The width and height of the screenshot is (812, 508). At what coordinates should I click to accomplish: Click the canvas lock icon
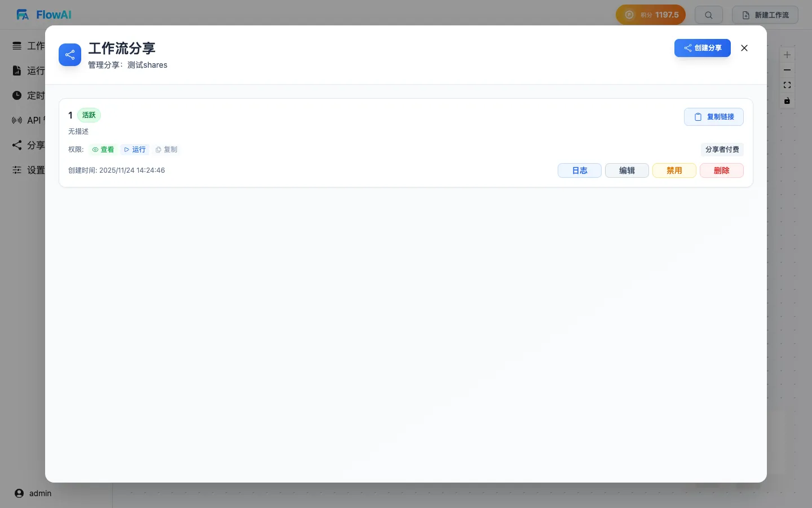pos(787,101)
